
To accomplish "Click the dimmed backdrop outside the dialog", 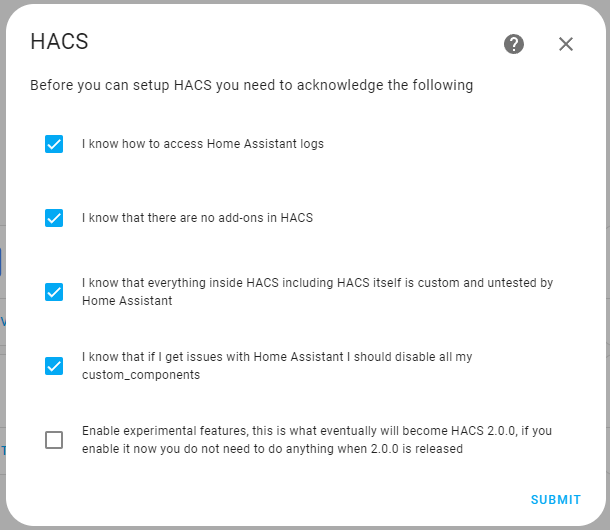I will [x=3, y=300].
